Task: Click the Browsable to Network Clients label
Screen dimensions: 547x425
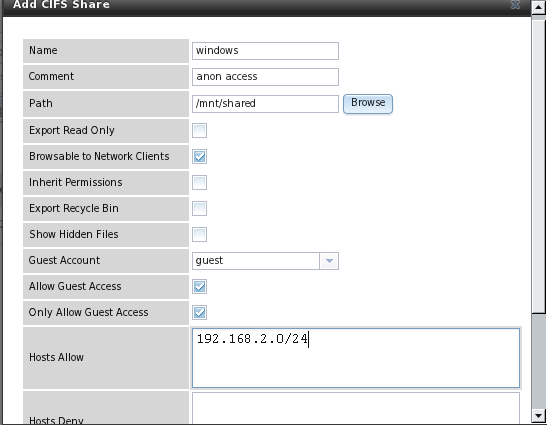Action: 99,156
